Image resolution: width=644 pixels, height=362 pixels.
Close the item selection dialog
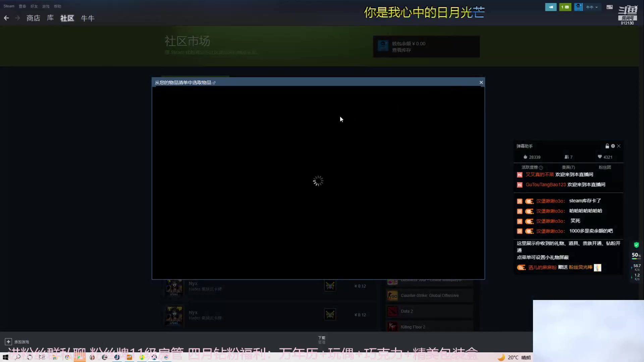(x=481, y=82)
